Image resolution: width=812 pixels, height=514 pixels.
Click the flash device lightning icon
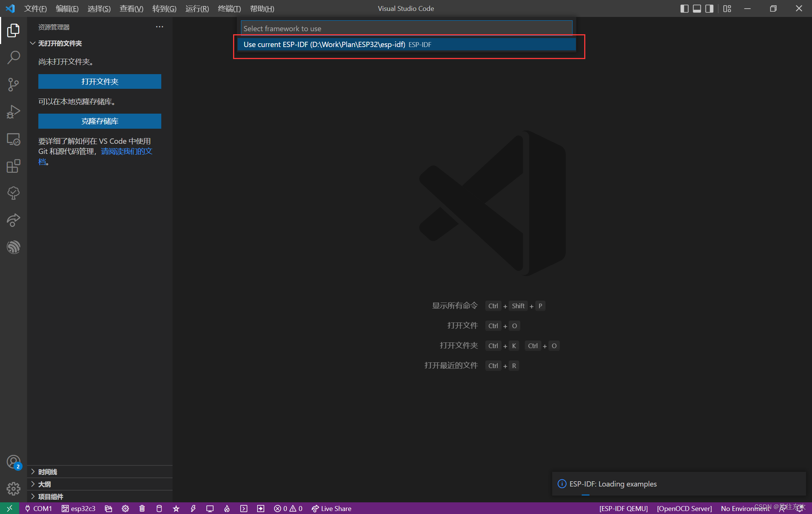193,508
